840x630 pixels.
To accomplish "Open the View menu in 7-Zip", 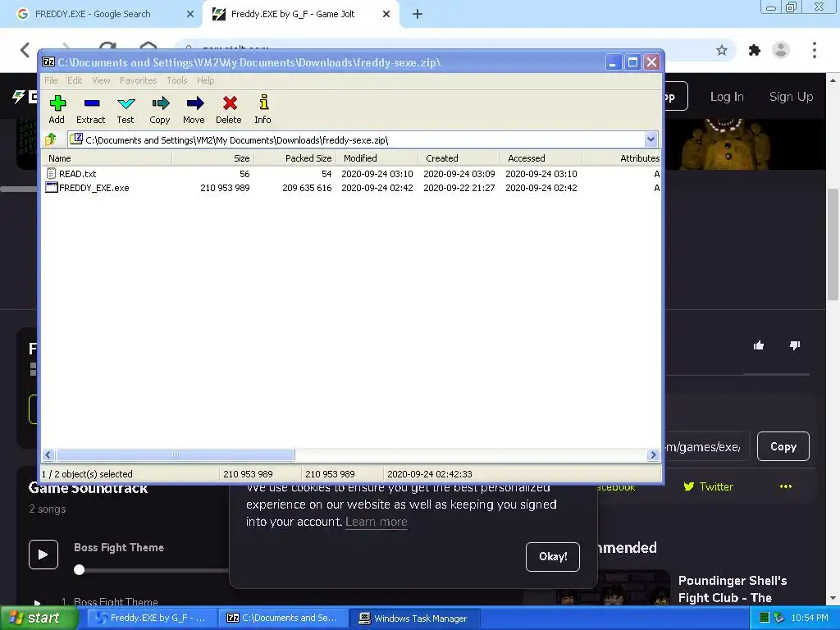I will (101, 80).
